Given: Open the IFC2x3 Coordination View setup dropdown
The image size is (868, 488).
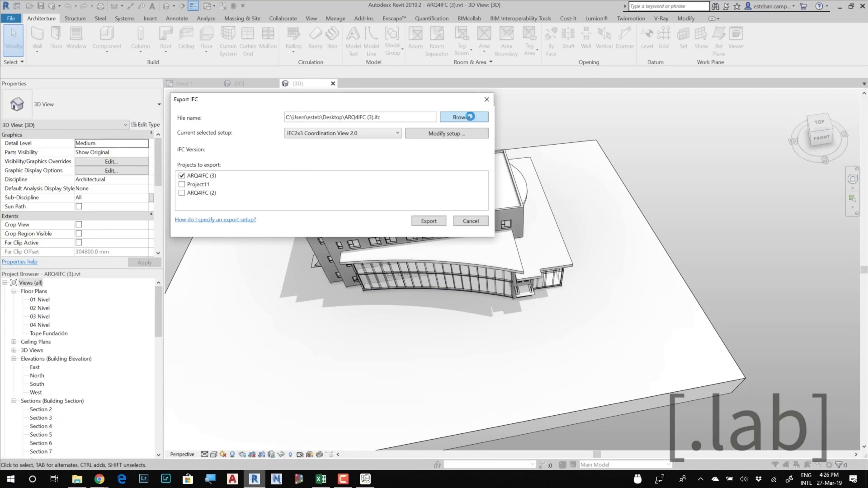Looking at the screenshot, I should [343, 133].
